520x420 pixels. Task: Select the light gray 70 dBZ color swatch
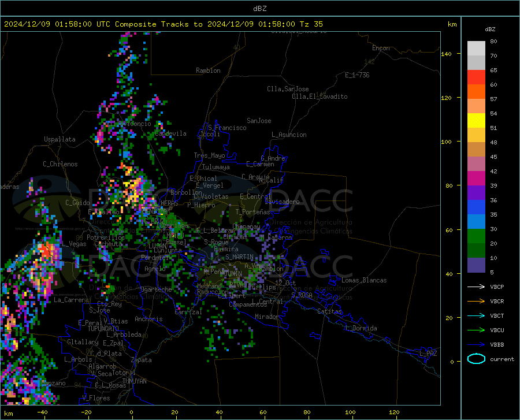476,49
